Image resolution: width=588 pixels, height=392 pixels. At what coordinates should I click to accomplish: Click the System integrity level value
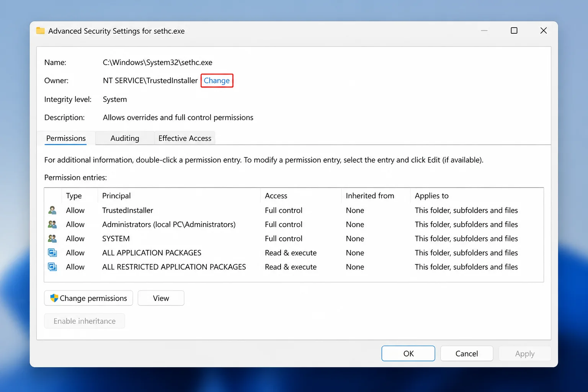(114, 99)
